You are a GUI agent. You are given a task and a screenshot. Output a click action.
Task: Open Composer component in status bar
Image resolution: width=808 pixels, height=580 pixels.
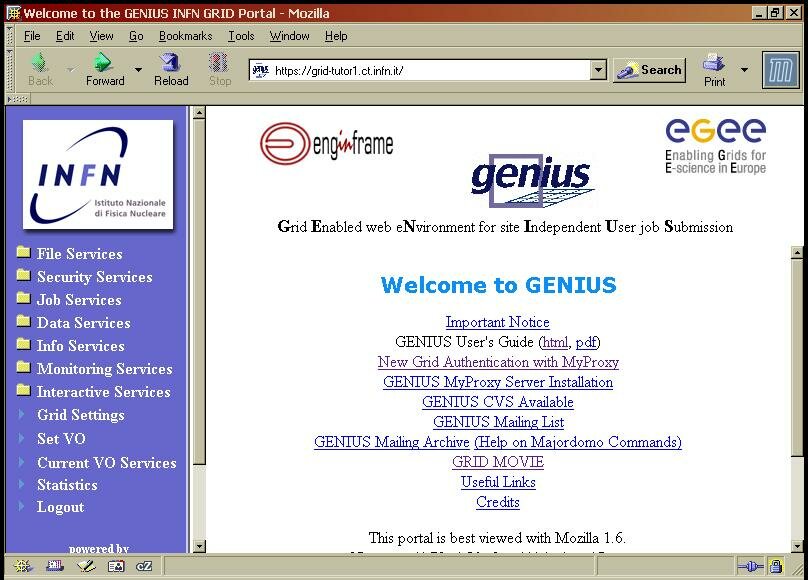[x=86, y=566]
